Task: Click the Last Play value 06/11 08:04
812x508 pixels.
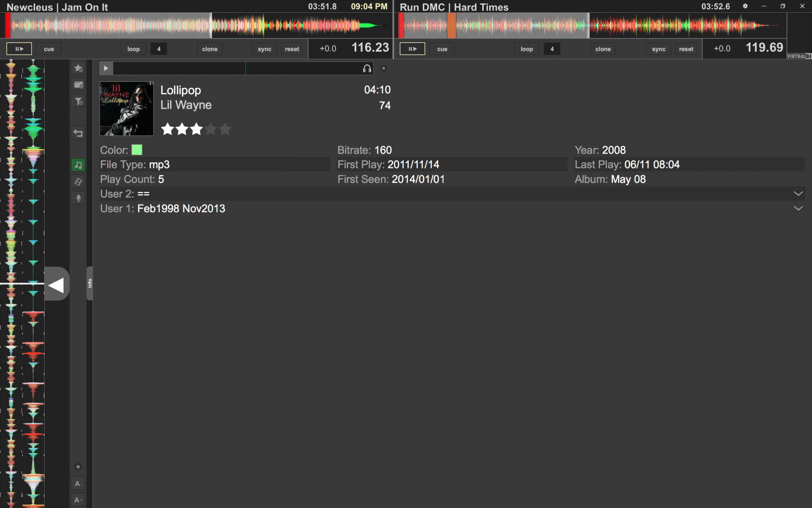Action: coord(652,165)
